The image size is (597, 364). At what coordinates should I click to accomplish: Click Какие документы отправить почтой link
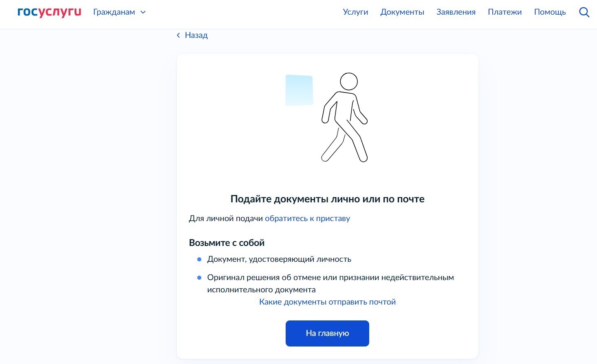(x=327, y=302)
